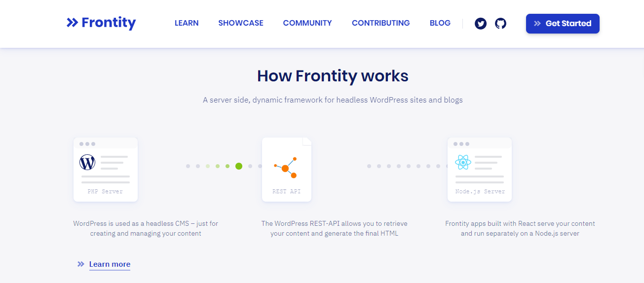Select CONTRIBUTING in the top navigation

pos(381,23)
